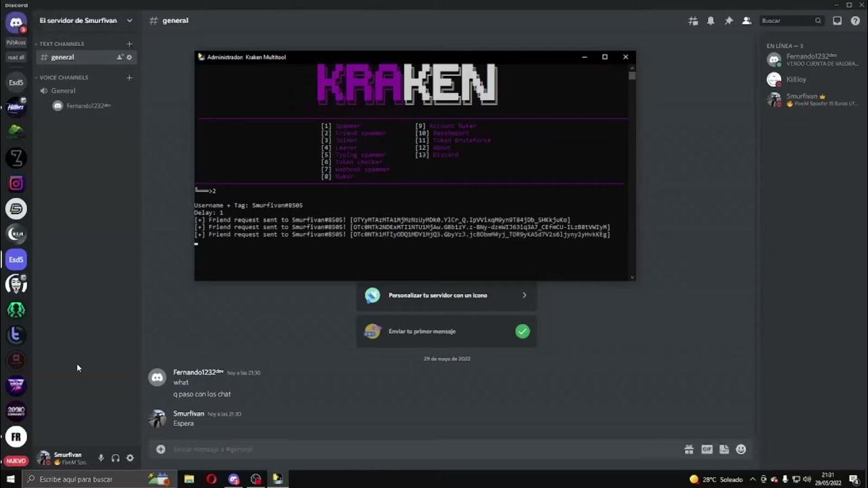Open the blue letter t server icon
Screen dimensions: 868x488
pyautogui.click(x=16, y=335)
